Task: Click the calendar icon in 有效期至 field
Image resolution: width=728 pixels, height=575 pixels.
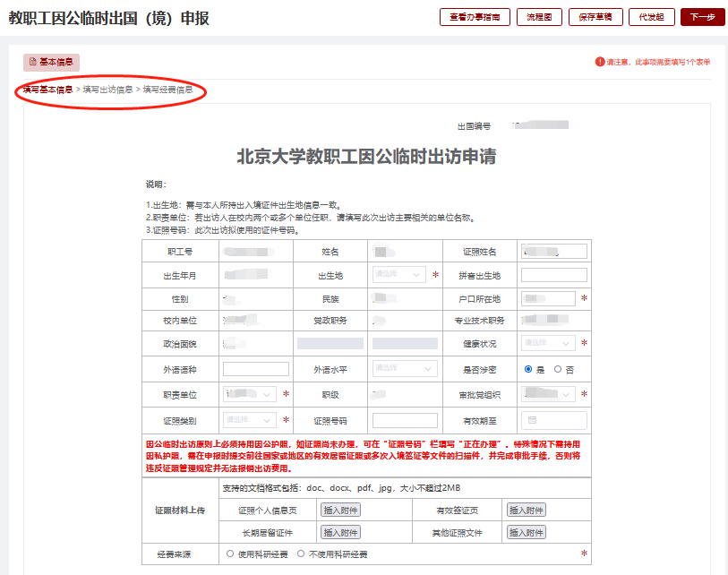Action: tap(532, 419)
